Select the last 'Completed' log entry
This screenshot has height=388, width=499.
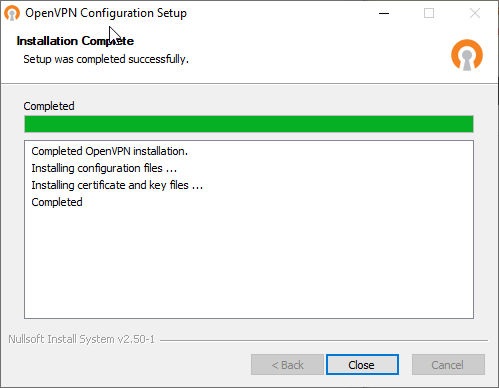click(57, 202)
